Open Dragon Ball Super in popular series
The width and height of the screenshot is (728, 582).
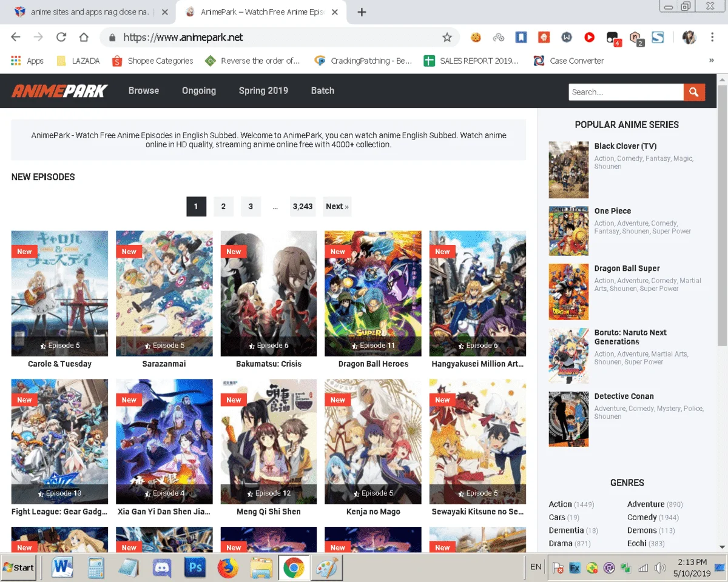click(627, 269)
